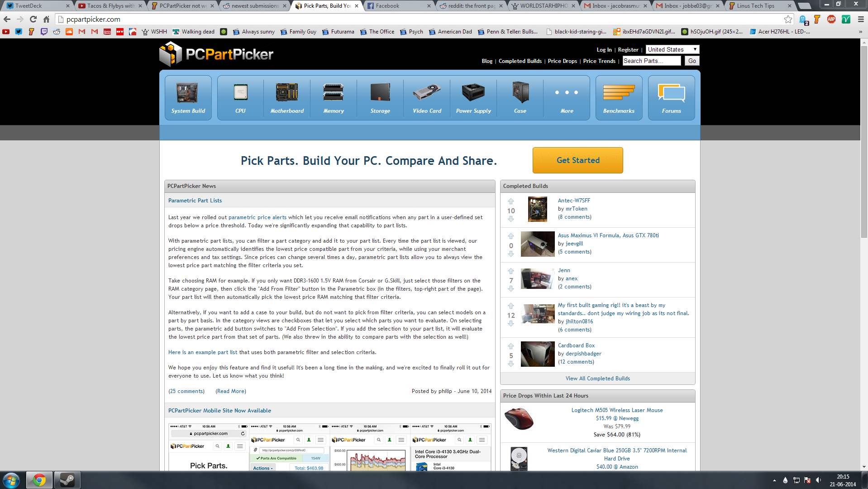The width and height of the screenshot is (868, 489).
Task: Open the Blog link
Action: (x=487, y=61)
